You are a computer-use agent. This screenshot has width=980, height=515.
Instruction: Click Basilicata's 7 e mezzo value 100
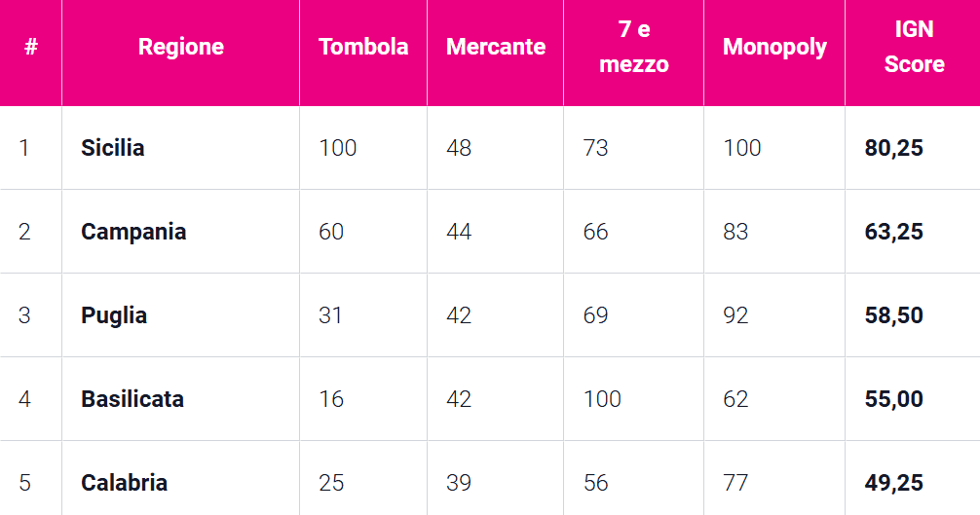pos(602,399)
